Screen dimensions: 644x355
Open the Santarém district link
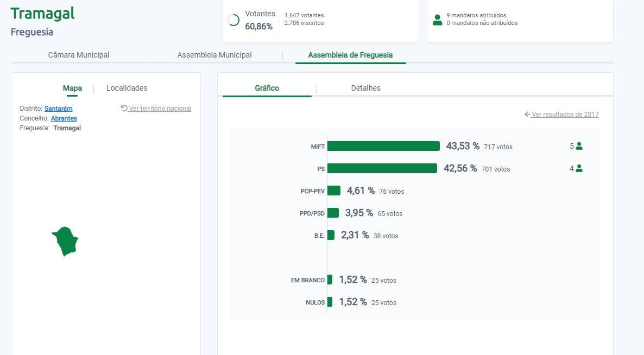click(x=58, y=109)
